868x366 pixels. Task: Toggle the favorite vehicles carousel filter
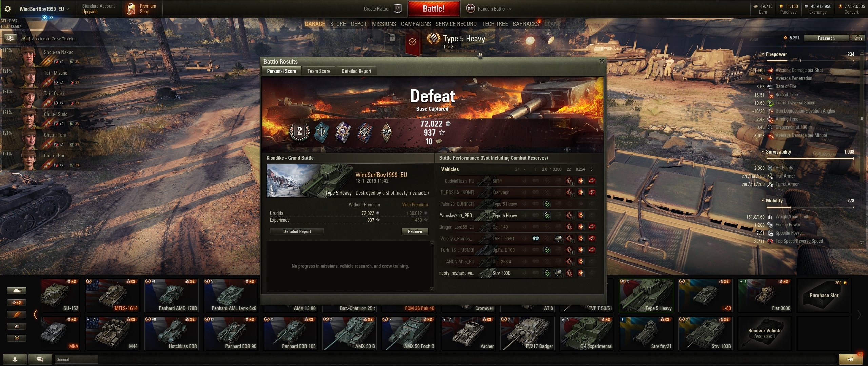point(16,314)
